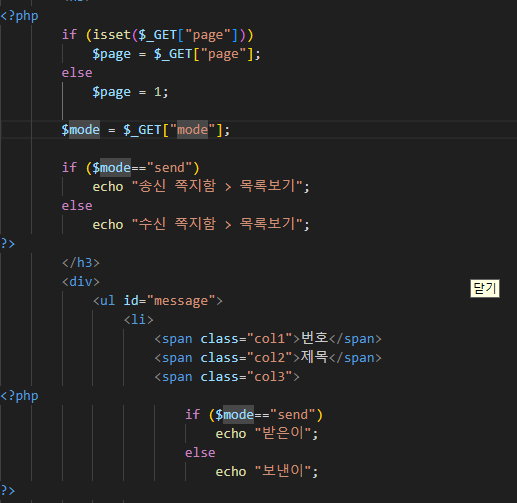
Task: Click the <div> opening tag
Action: [81, 282]
